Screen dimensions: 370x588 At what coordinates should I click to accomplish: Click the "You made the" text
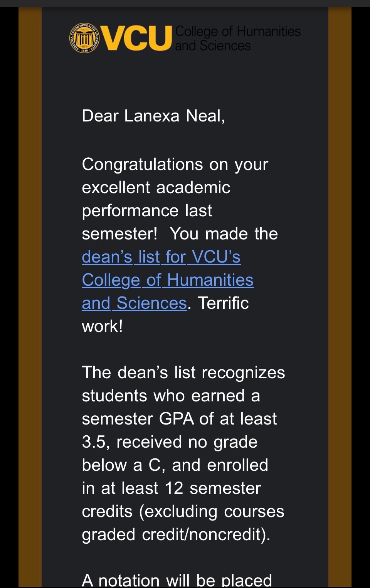pyautogui.click(x=224, y=234)
